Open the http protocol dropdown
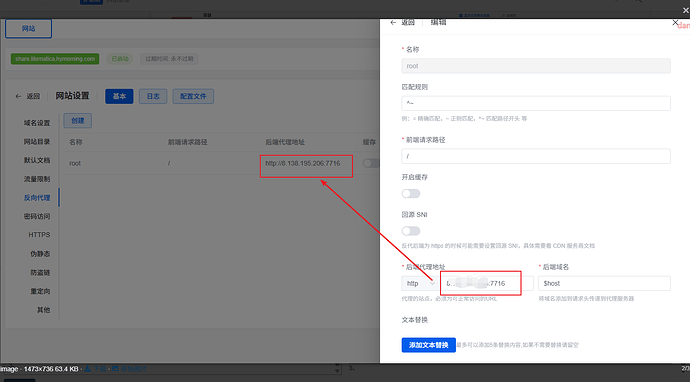The height and width of the screenshot is (382, 690). pyautogui.click(x=420, y=283)
